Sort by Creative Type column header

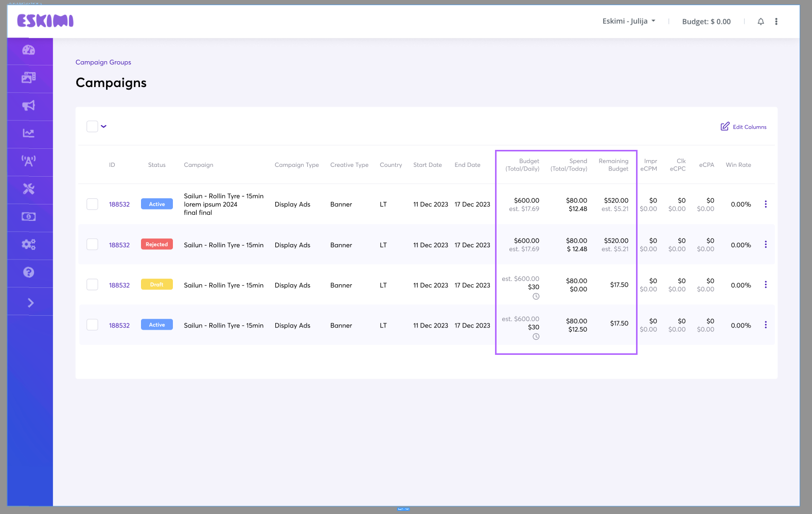pyautogui.click(x=349, y=165)
